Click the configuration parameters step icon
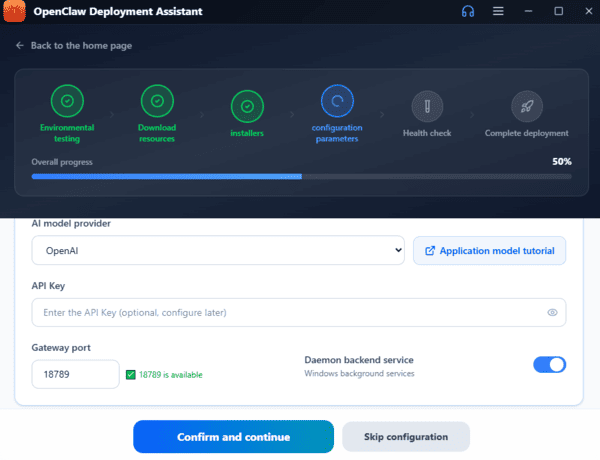The width and height of the screenshot is (600, 460). pos(337,101)
